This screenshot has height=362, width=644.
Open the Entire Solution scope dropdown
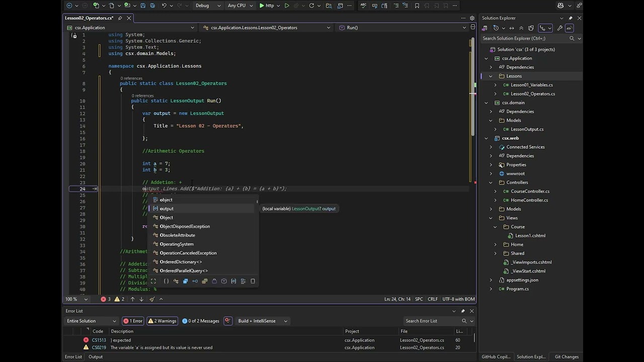(x=91, y=321)
